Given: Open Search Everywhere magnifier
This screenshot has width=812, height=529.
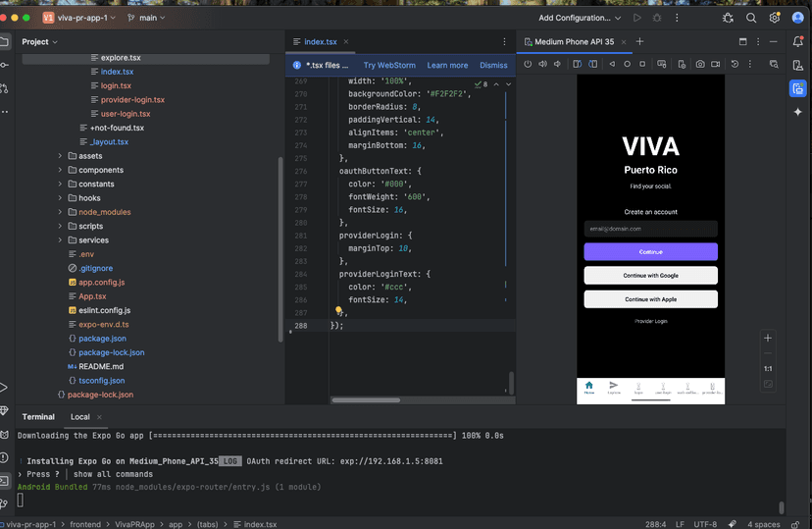Looking at the screenshot, I should click(x=751, y=18).
